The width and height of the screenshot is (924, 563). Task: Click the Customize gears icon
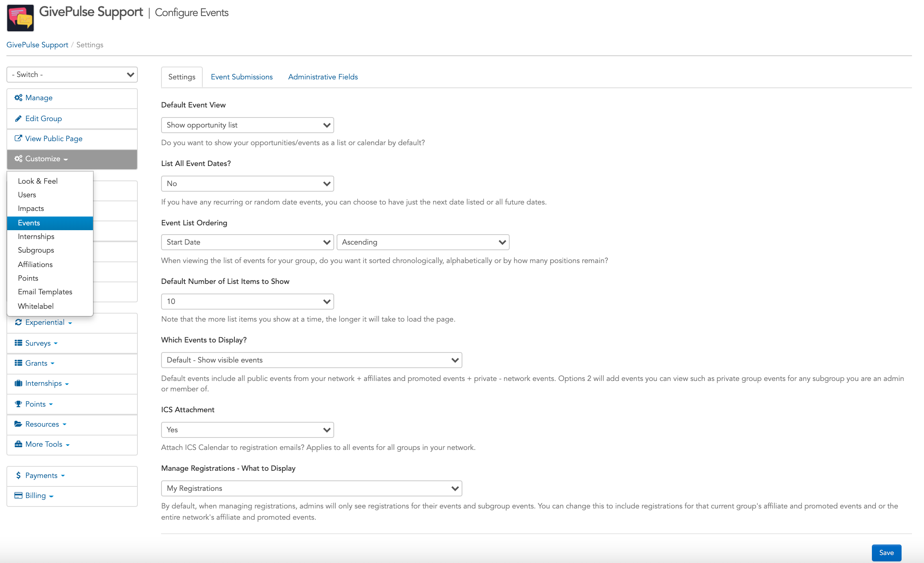(18, 158)
